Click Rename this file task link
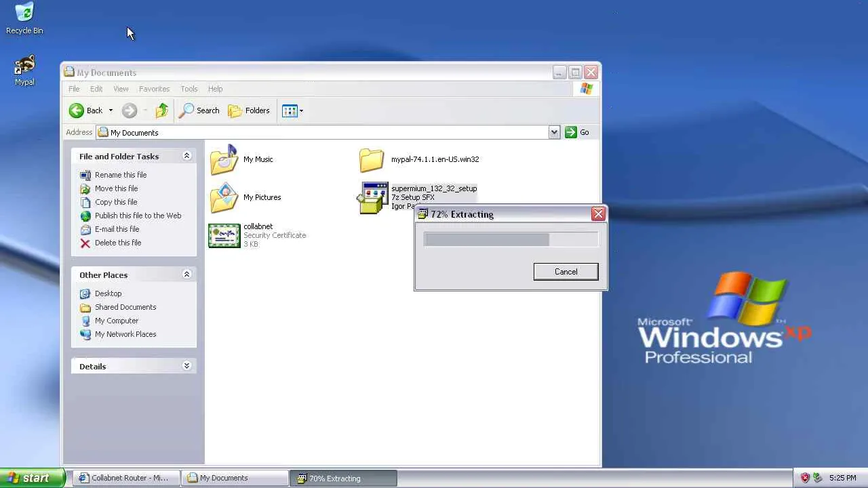Screen dimensions: 868x488 tap(121, 175)
